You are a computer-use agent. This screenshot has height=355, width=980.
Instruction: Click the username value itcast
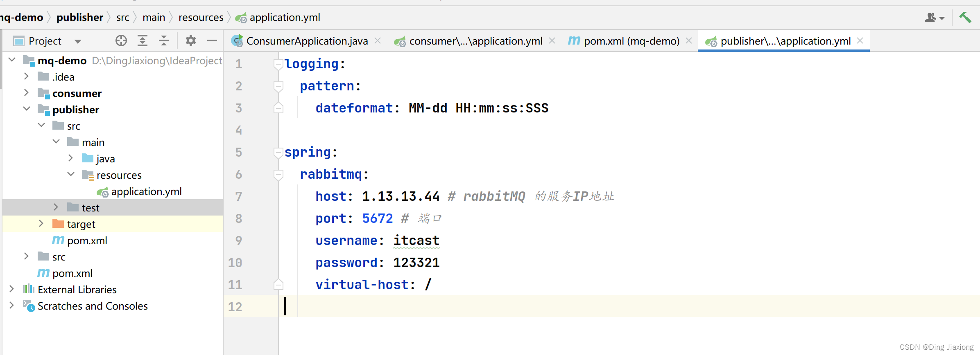coord(416,240)
